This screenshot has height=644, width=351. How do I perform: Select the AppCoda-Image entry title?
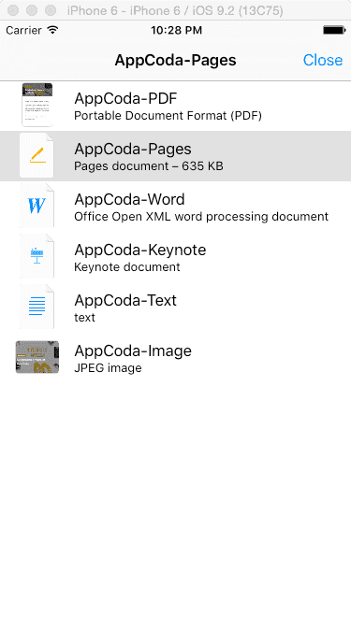[133, 351]
